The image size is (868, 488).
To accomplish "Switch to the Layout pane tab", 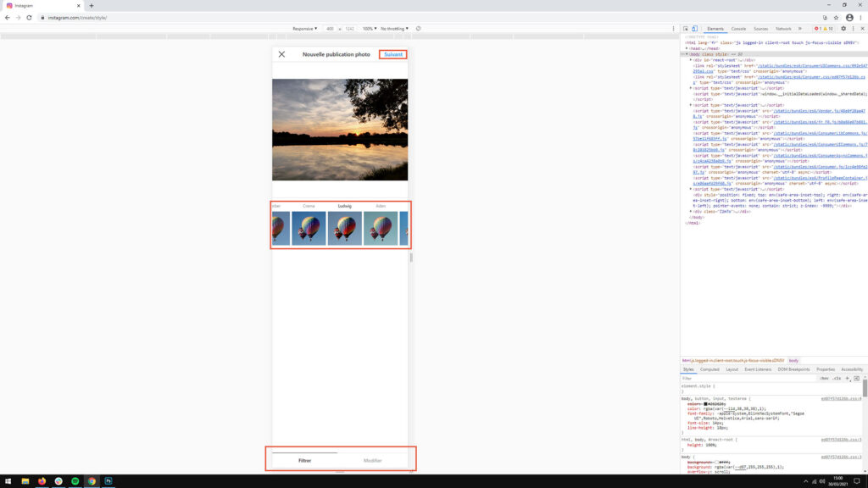I will tap(732, 369).
